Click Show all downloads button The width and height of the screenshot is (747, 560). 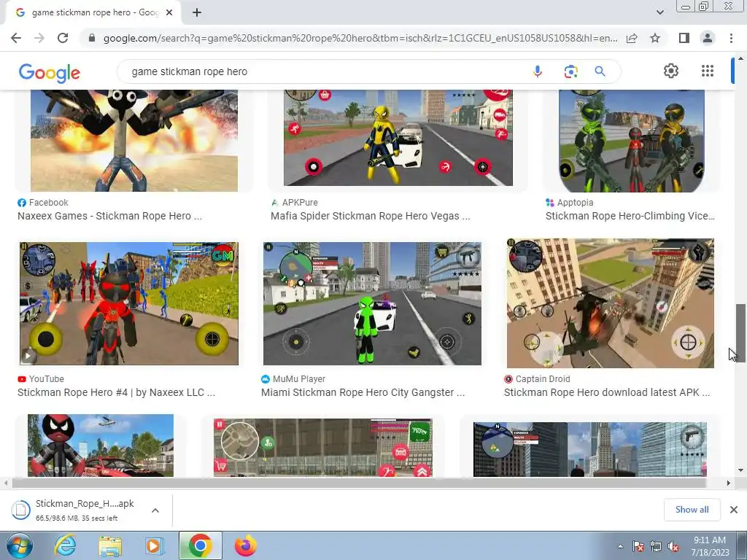692,510
